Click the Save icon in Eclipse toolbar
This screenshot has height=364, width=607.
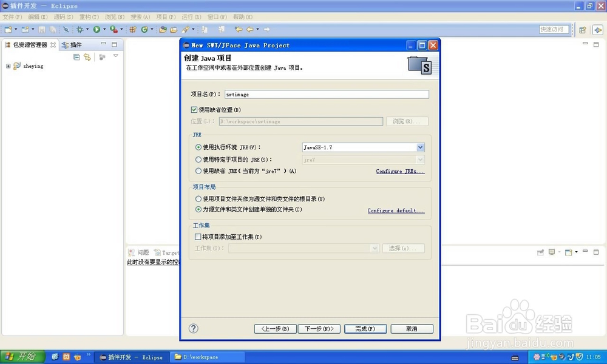(42, 29)
